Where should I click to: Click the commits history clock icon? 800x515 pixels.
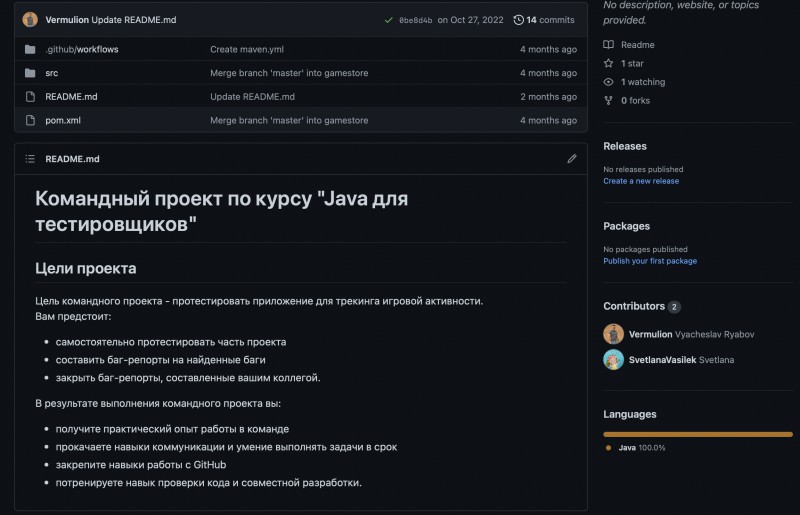518,19
